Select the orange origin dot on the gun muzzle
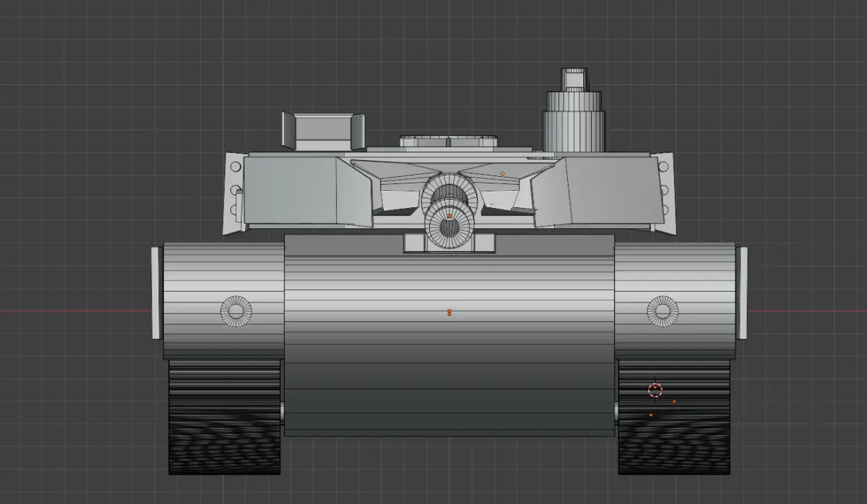This screenshot has width=867, height=504. pyautogui.click(x=449, y=215)
